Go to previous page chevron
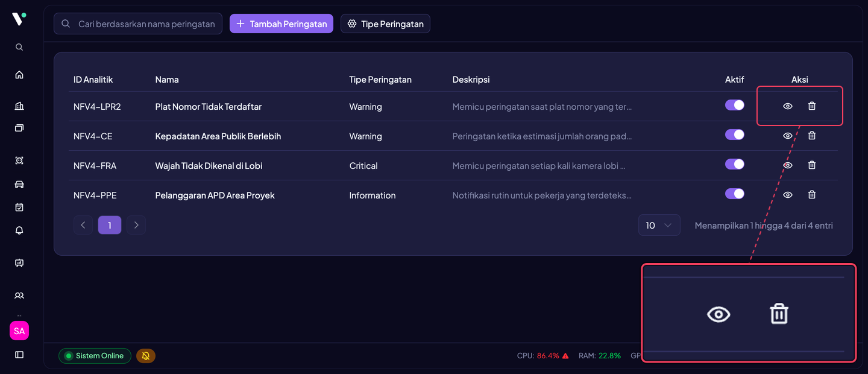Screen dimensions: 868x374 (x=83, y=225)
